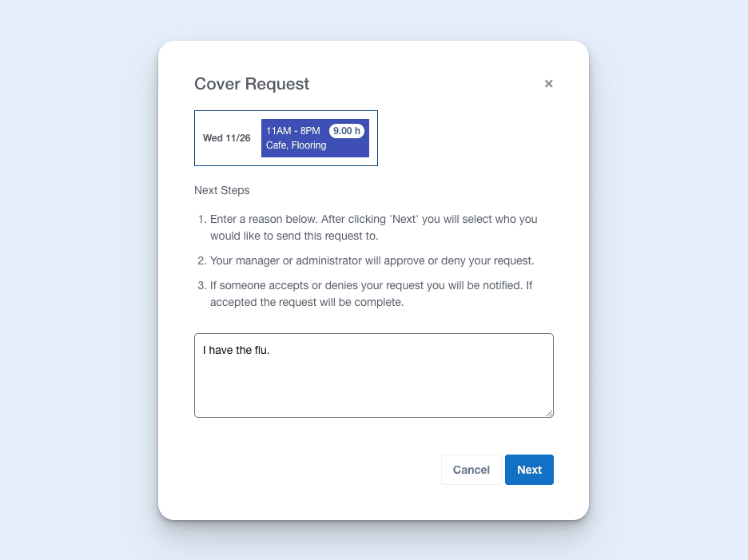Viewport: 748px width, 560px height.
Task: Click the Next button
Action: pos(529,470)
